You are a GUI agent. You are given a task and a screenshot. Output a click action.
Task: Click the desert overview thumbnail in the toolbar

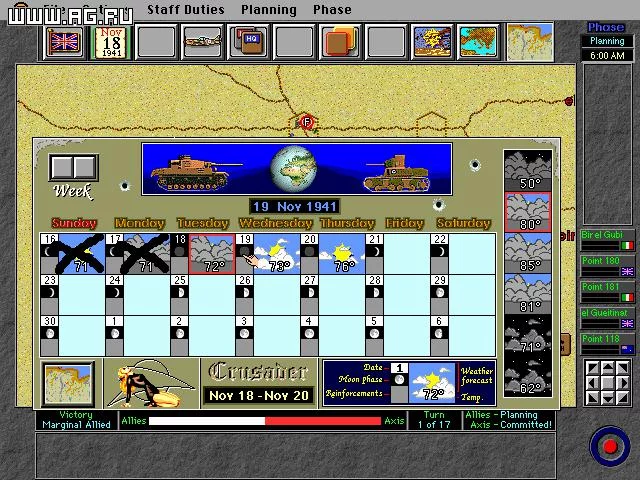click(530, 42)
